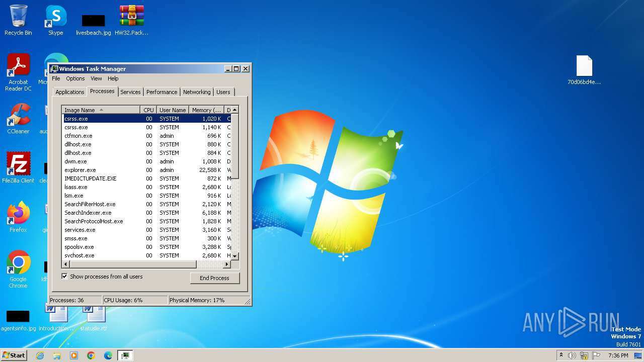This screenshot has width=644, height=362.
Task: Launch Skype from the desktop
Action: click(55, 20)
